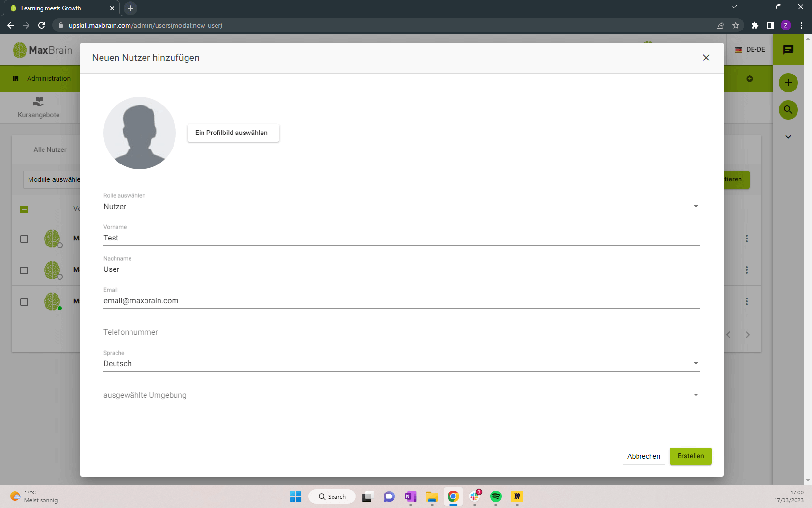Image resolution: width=812 pixels, height=508 pixels.
Task: Open the DE-DE language selector
Action: coord(750,50)
